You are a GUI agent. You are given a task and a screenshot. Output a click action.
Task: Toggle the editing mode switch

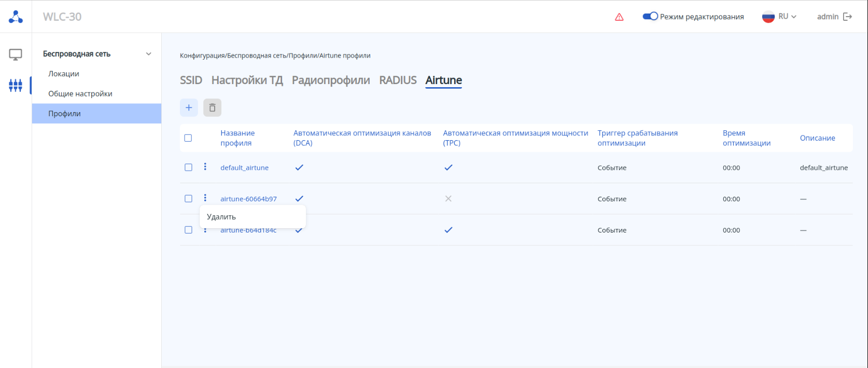(x=650, y=17)
